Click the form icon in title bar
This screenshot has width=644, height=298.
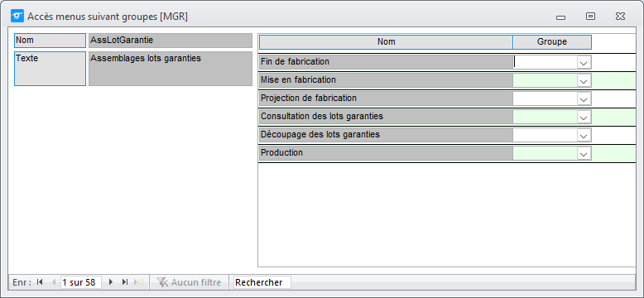(x=17, y=17)
